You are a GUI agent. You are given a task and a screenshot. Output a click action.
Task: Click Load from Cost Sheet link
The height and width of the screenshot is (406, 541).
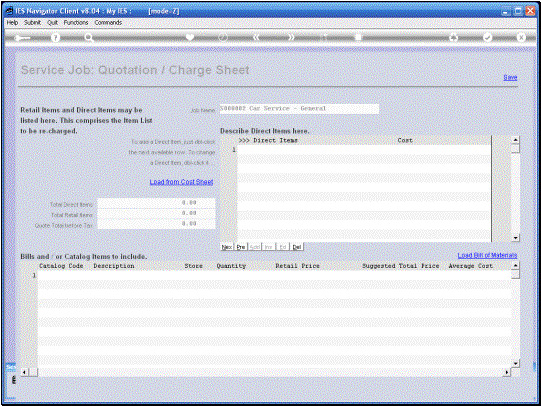[x=181, y=182]
